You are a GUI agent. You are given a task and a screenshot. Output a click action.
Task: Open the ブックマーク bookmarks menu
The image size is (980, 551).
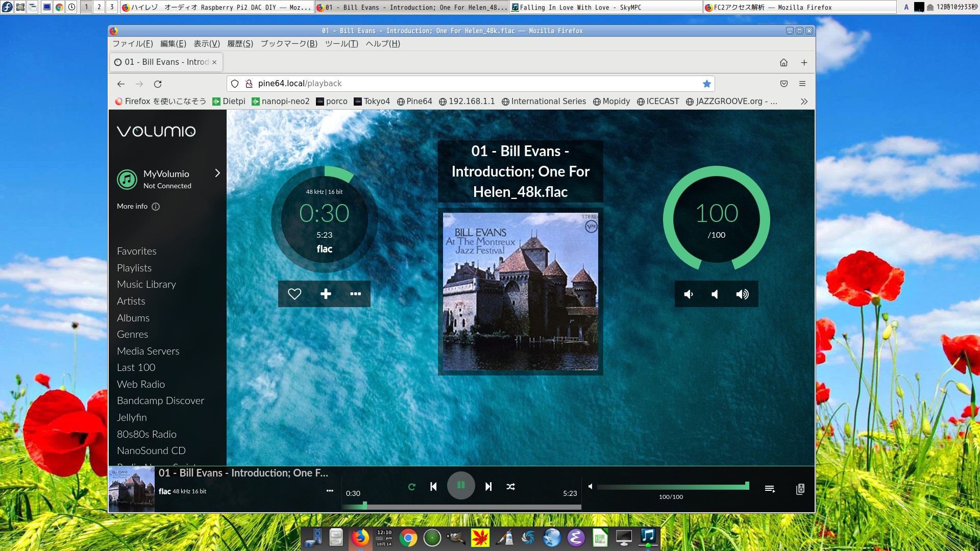pyautogui.click(x=289, y=44)
